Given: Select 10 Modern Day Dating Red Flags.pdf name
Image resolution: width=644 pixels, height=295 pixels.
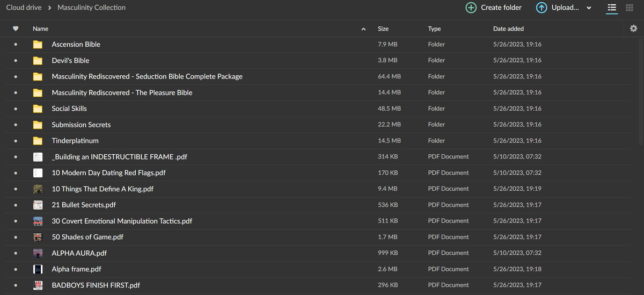Looking at the screenshot, I should [108, 173].
